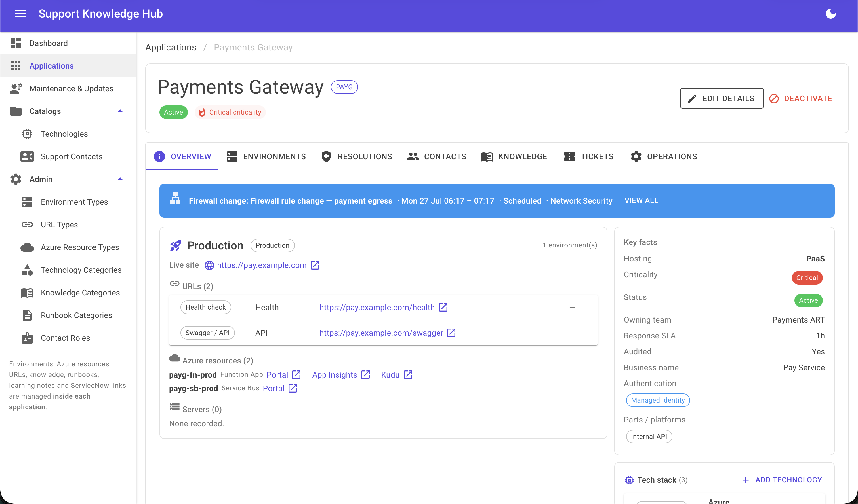The width and height of the screenshot is (858, 504).
Task: Click the network icon in firewall banner
Action: pos(175,198)
